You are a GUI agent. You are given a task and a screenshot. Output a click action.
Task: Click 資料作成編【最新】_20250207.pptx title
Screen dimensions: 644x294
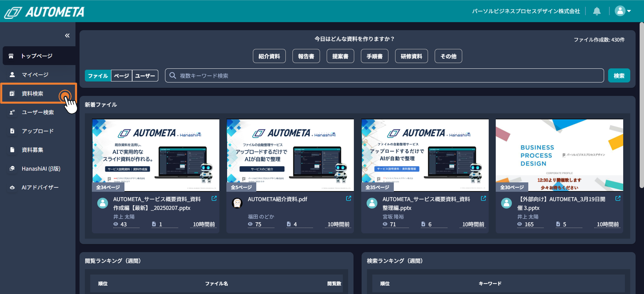[157, 203]
